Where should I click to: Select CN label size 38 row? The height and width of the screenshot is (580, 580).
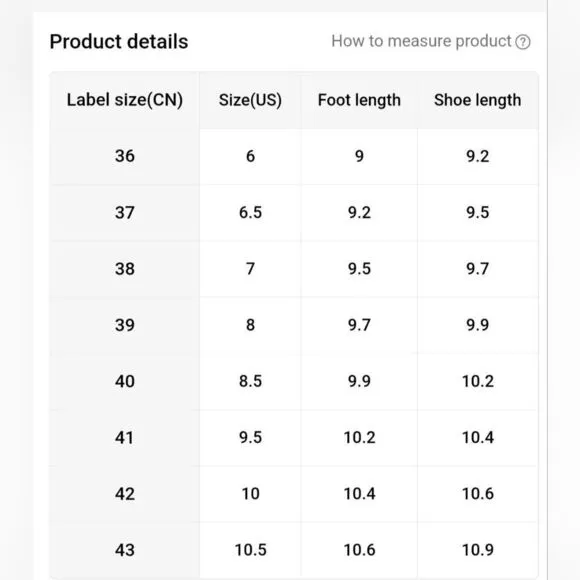[x=294, y=269]
